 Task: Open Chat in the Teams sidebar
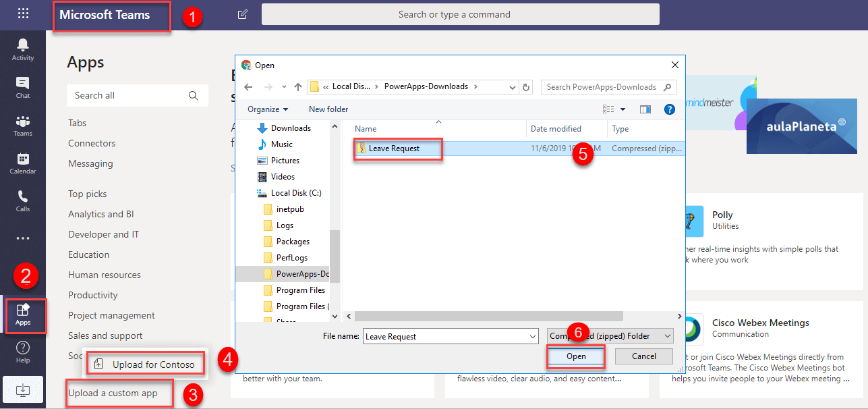tap(23, 87)
